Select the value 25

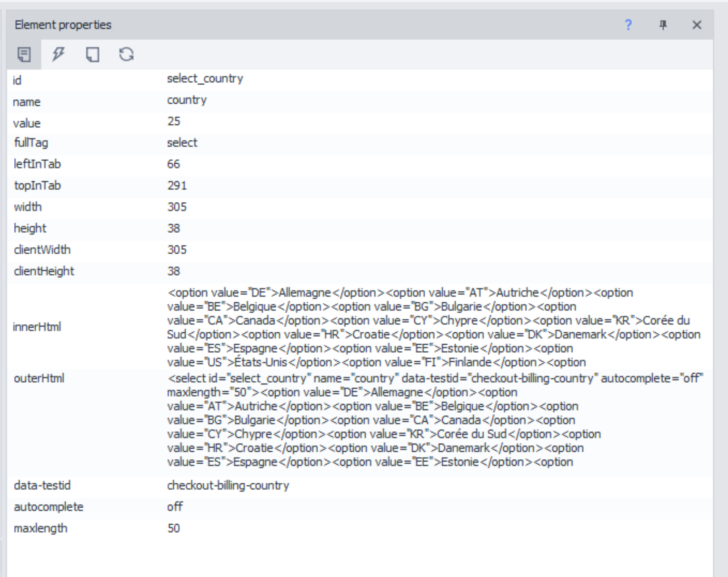(174, 121)
